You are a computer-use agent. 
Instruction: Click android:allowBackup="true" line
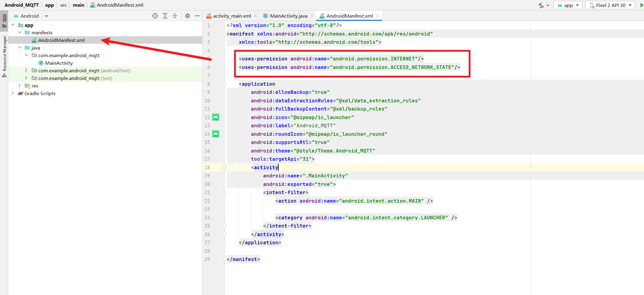(290, 92)
